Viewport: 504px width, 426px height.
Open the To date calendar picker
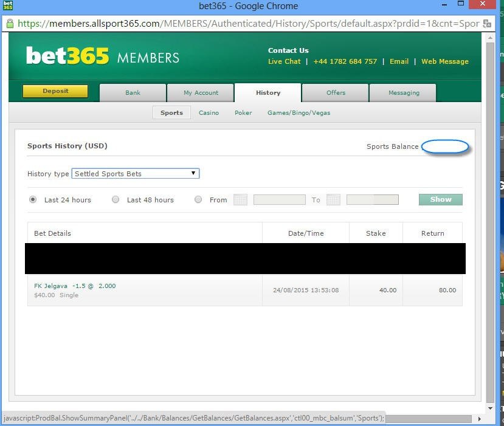pos(333,200)
